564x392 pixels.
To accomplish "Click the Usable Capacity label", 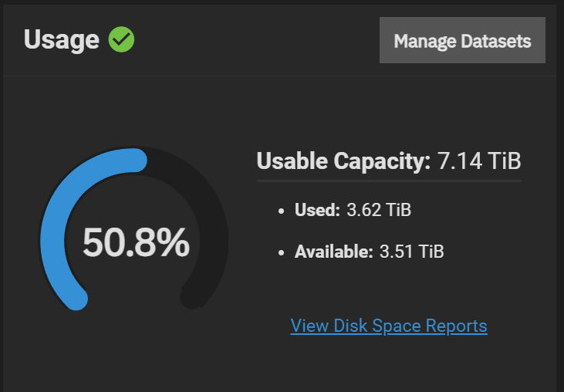I will [343, 161].
